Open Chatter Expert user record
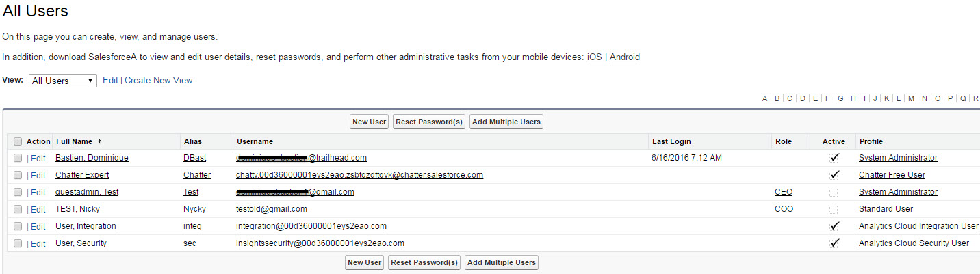This screenshot has height=274, width=980. (82, 175)
